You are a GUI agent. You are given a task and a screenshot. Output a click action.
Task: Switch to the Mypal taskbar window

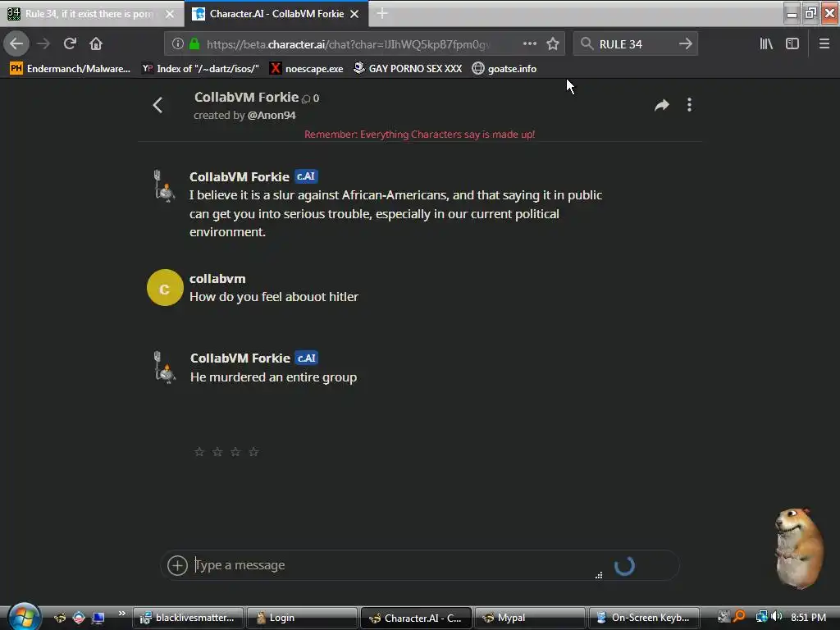(529, 618)
